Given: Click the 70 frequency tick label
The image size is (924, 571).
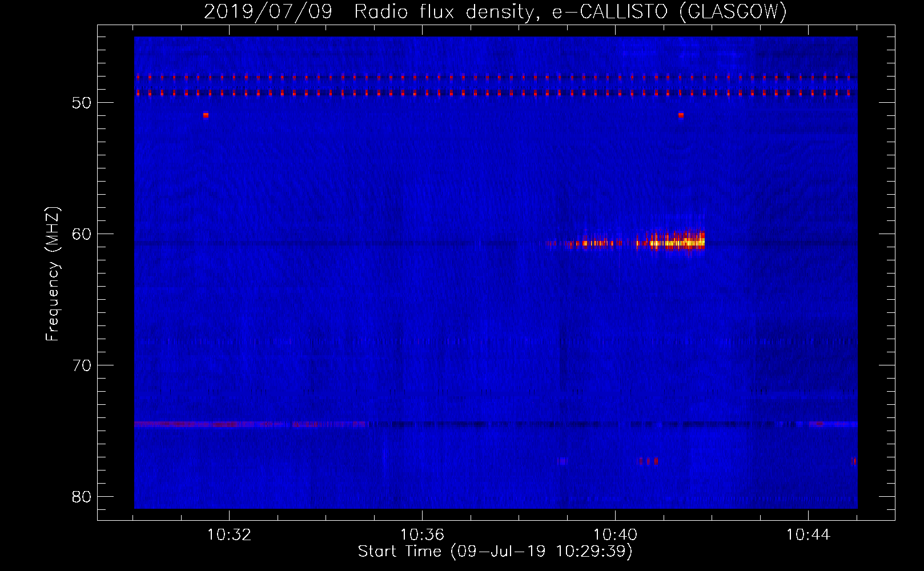Looking at the screenshot, I should (x=82, y=365).
